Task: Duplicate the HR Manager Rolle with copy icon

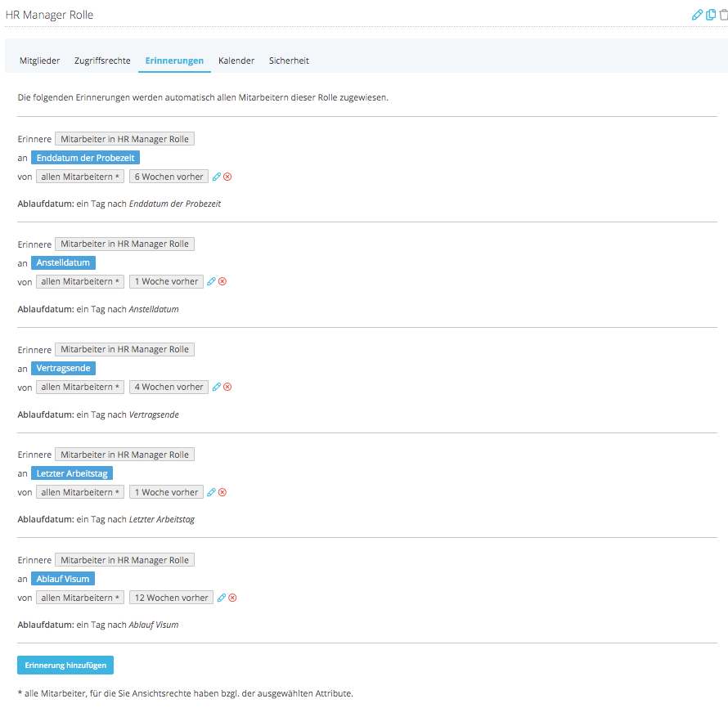Action: click(710, 15)
